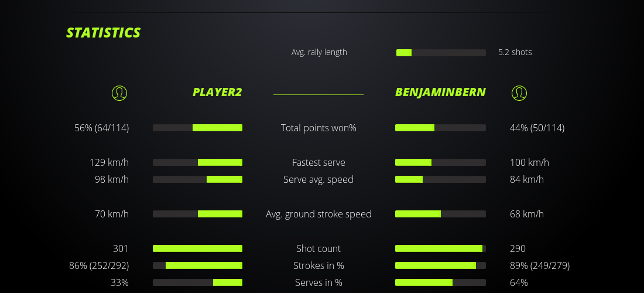The height and width of the screenshot is (293, 644).
Task: Click PLAYER2's Strokes in % bar
Action: point(197,265)
